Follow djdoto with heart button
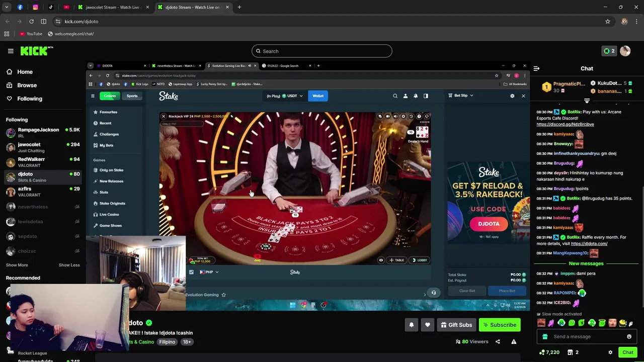This screenshot has width=644, height=362. [427, 325]
